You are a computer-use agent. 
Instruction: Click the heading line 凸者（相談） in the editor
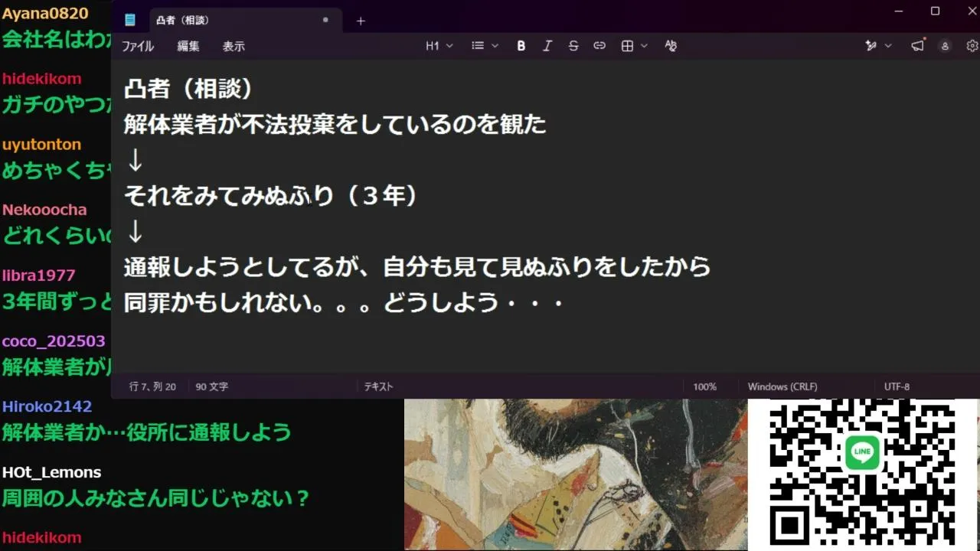(x=188, y=89)
